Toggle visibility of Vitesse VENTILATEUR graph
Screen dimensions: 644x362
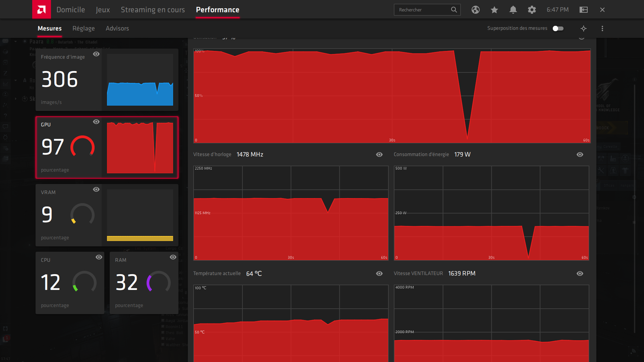pos(580,274)
